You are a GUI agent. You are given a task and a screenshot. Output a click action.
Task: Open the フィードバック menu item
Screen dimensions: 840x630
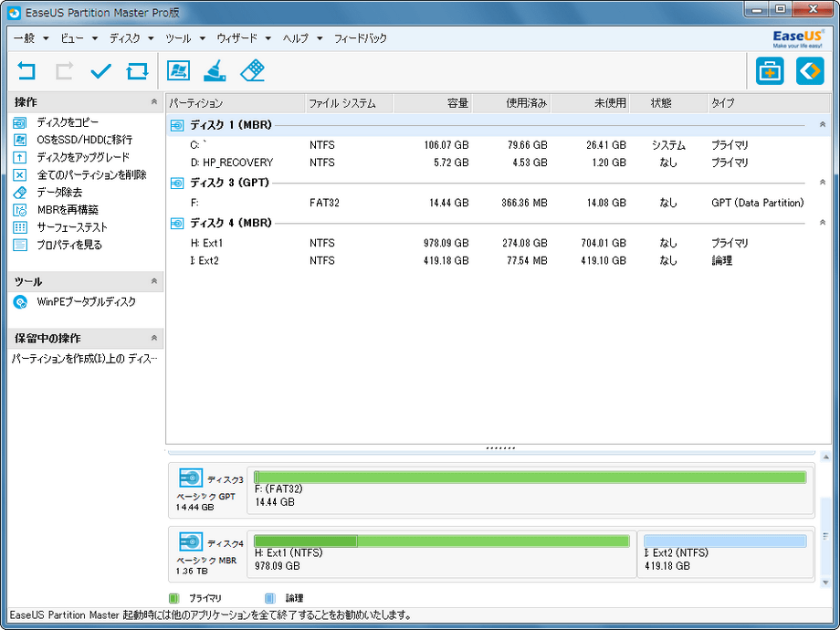[x=361, y=38]
